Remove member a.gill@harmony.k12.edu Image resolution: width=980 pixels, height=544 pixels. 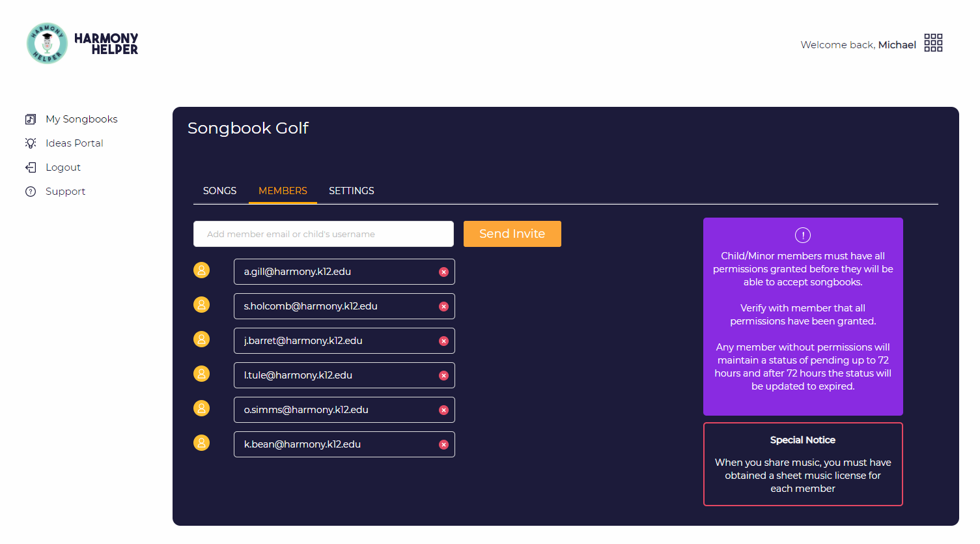(x=443, y=272)
